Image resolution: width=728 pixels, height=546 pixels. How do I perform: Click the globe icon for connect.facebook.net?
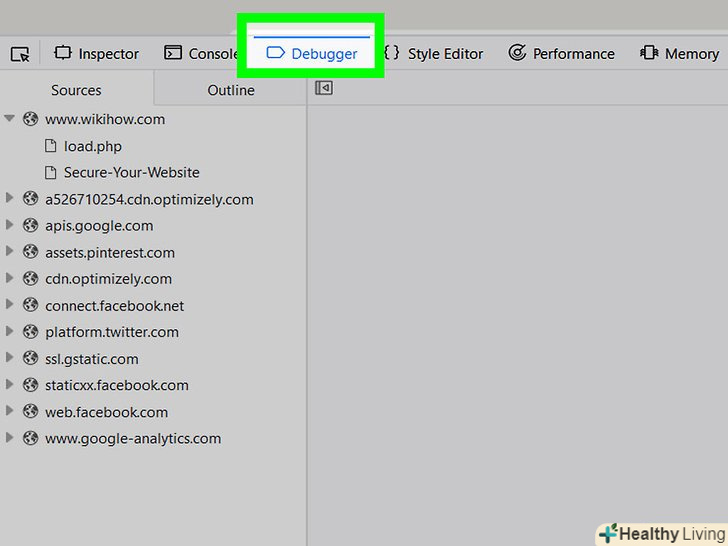(31, 305)
